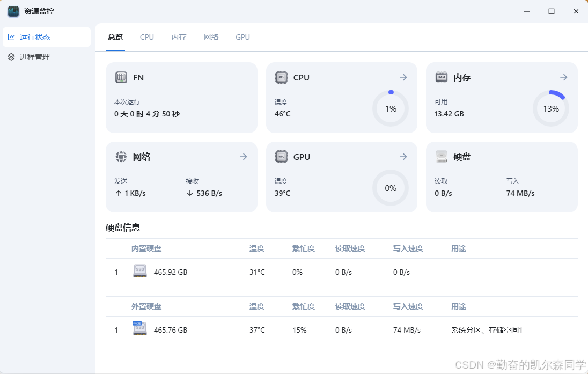588x374 pixels.
Task: Open 网络 details via its arrow
Action: tap(244, 157)
